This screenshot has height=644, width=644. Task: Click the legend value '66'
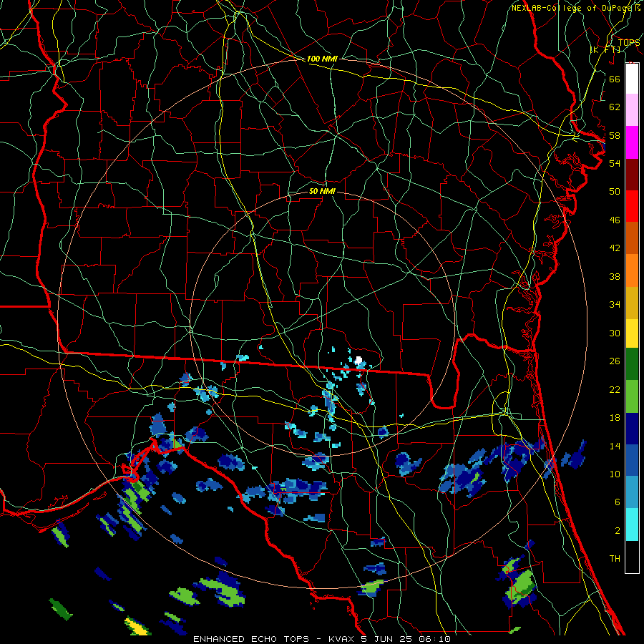click(x=615, y=79)
